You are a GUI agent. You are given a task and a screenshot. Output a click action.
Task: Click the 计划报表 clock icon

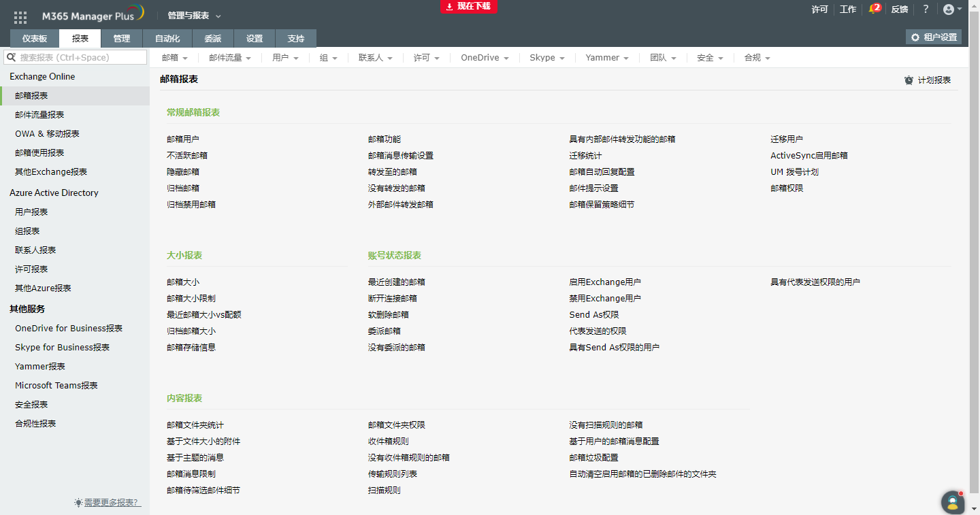click(909, 80)
